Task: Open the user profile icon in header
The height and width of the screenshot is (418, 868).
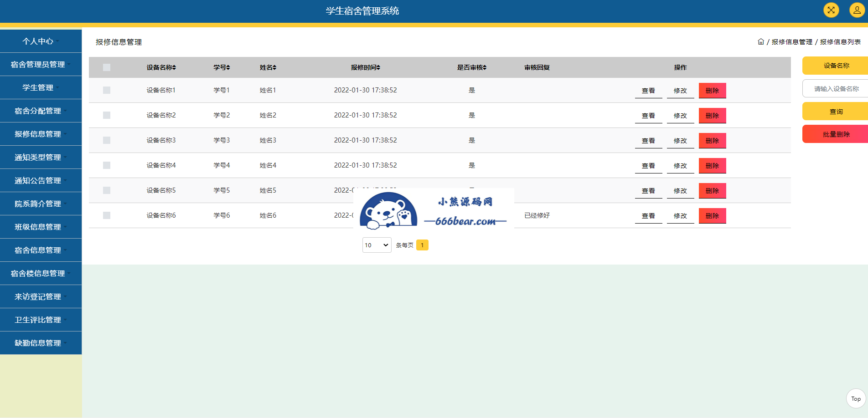Action: pyautogui.click(x=857, y=10)
